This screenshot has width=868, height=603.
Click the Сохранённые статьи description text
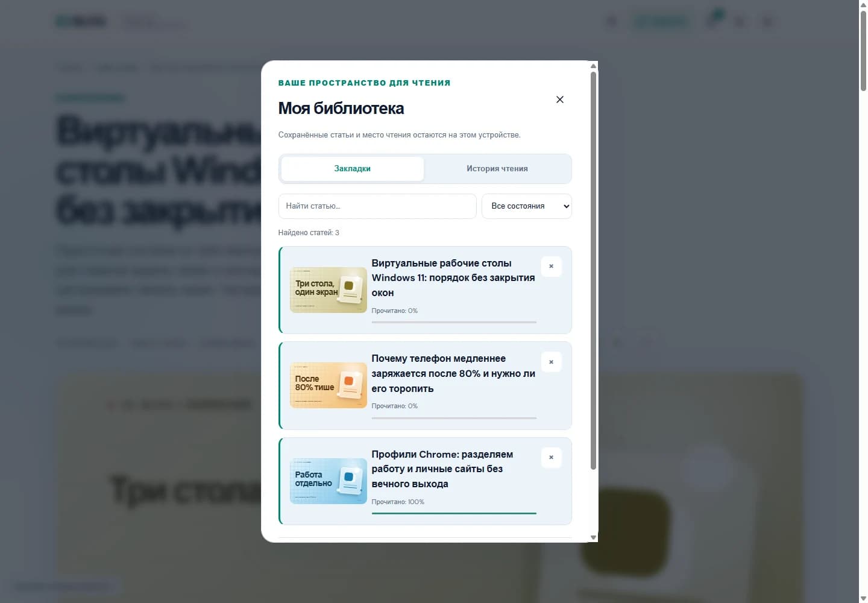point(399,135)
